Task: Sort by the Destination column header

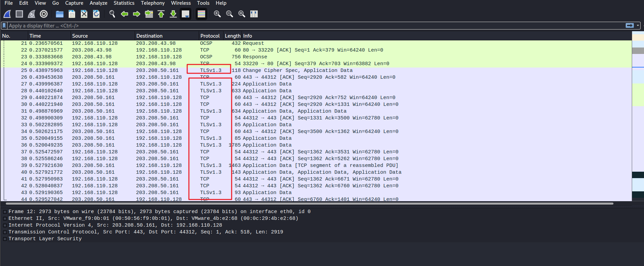Action: click(167, 36)
